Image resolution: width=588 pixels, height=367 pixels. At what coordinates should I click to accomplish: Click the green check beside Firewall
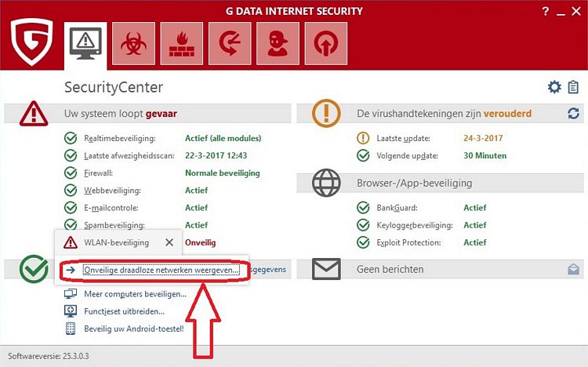point(71,173)
